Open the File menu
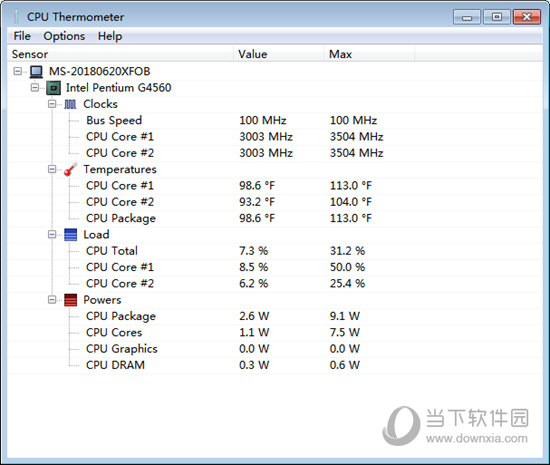Viewport: 550px width, 465px height. point(22,36)
